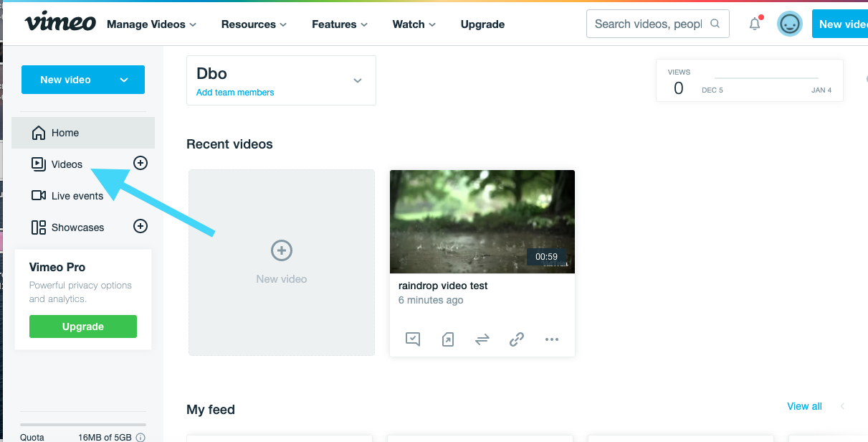Click the search videos input field

648,24
